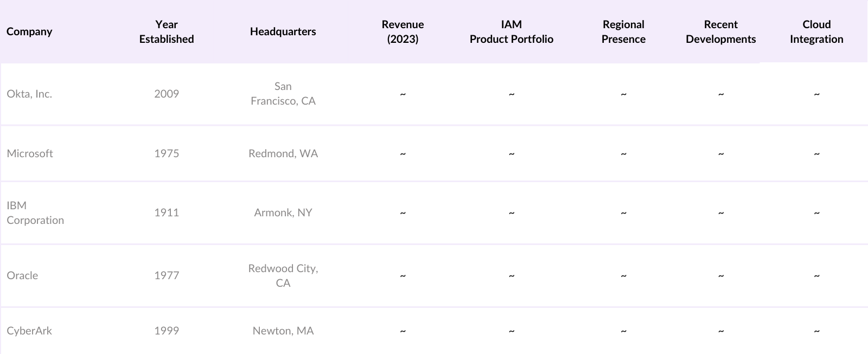Select the IBM Corporation row label
This screenshot has height=354, width=868.
tap(35, 213)
